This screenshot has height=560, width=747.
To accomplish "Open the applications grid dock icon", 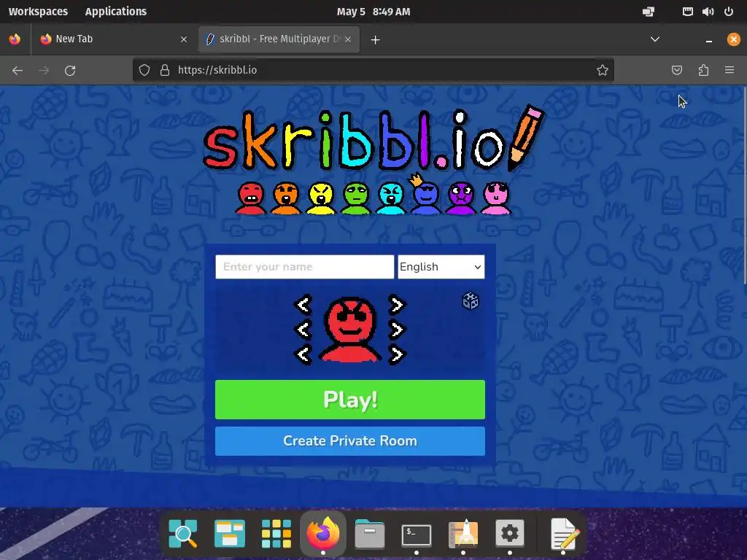I will 276,534.
